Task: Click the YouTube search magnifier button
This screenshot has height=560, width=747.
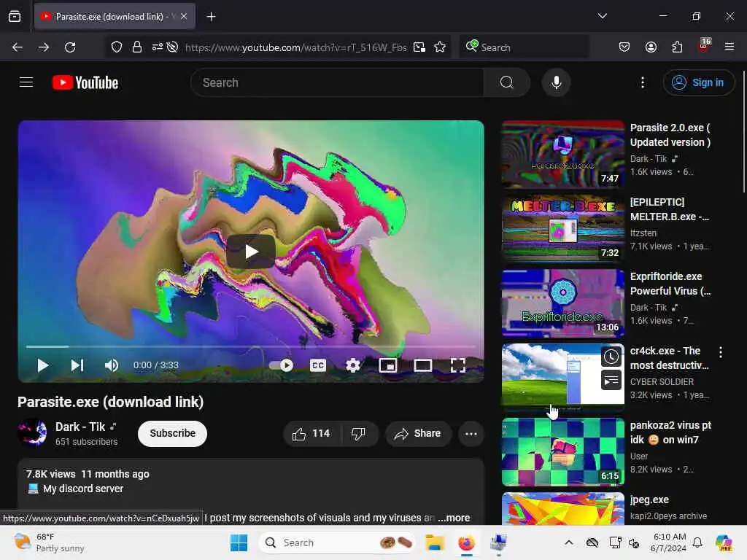Action: pyautogui.click(x=507, y=82)
